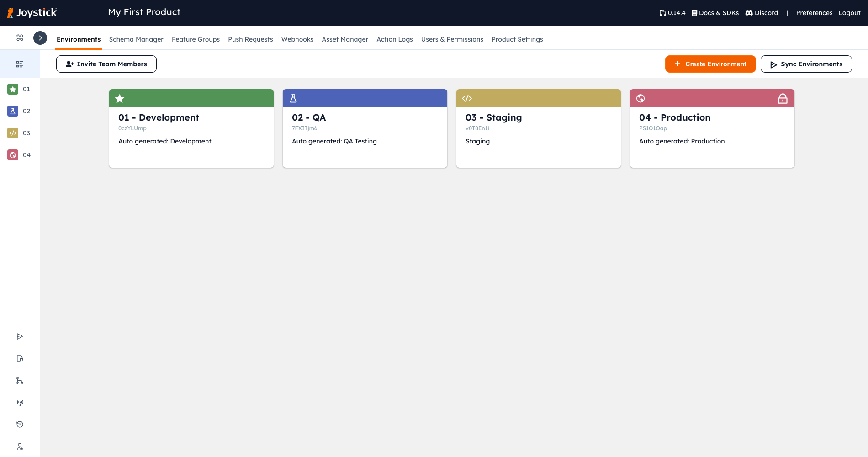Click the Sync Environments button
Screen dimensions: 868x457
click(x=806, y=64)
